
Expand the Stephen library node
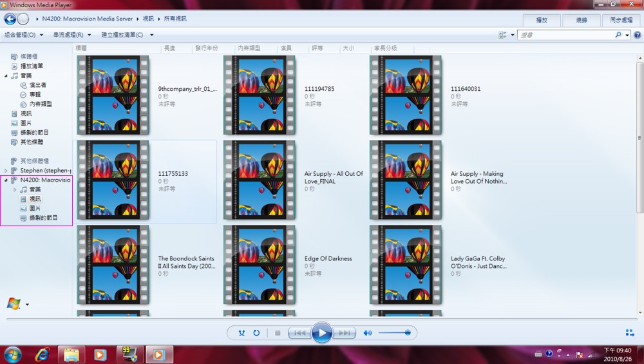[x=6, y=171]
